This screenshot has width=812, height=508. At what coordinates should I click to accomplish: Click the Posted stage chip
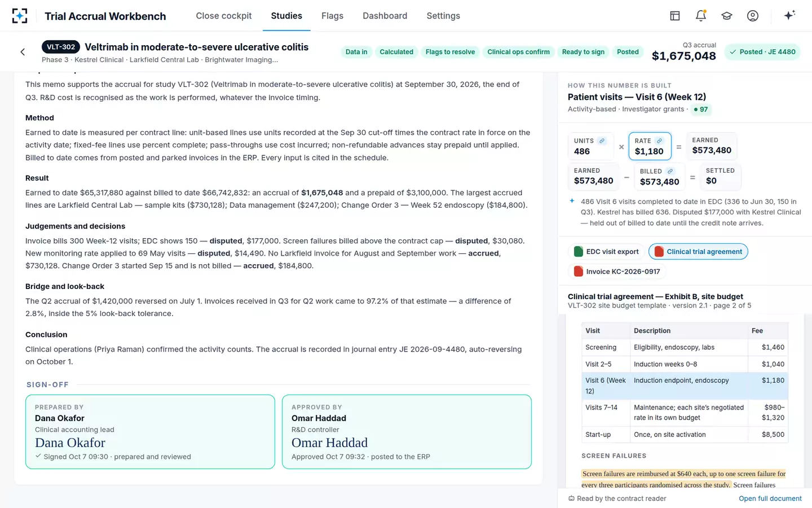pos(628,52)
